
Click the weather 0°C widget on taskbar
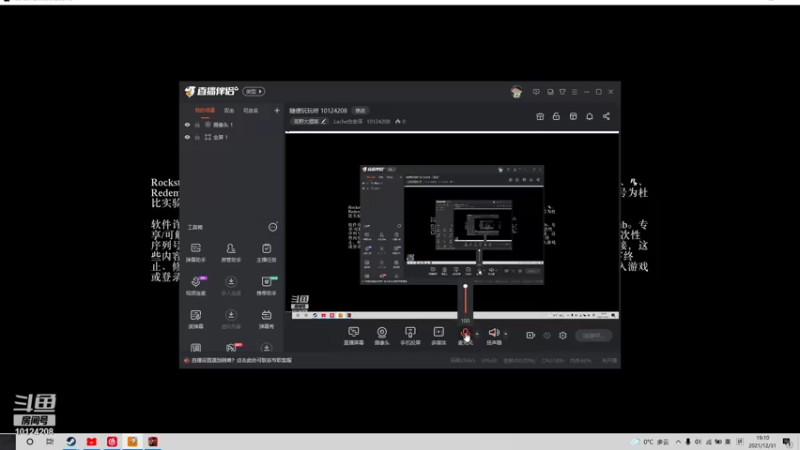650,442
